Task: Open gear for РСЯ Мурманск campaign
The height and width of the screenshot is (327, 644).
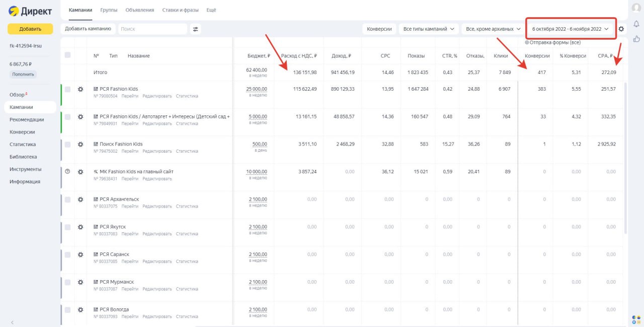Action: pyautogui.click(x=80, y=282)
